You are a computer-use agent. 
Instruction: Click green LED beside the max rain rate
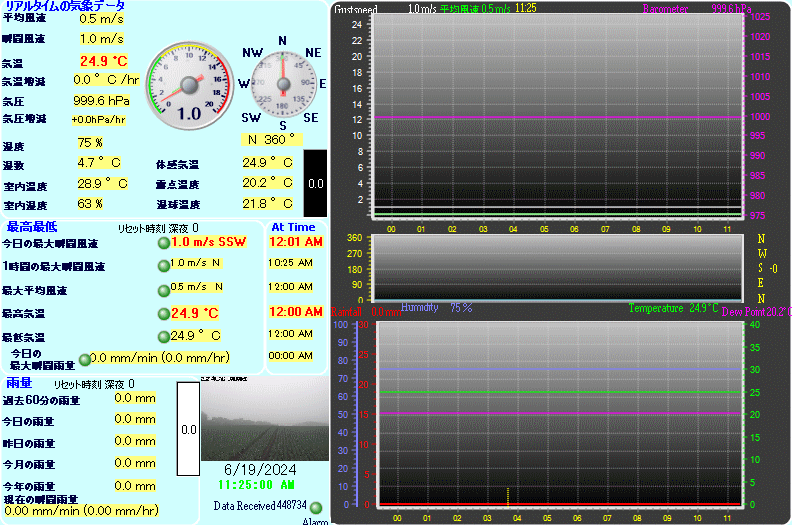click(x=85, y=359)
